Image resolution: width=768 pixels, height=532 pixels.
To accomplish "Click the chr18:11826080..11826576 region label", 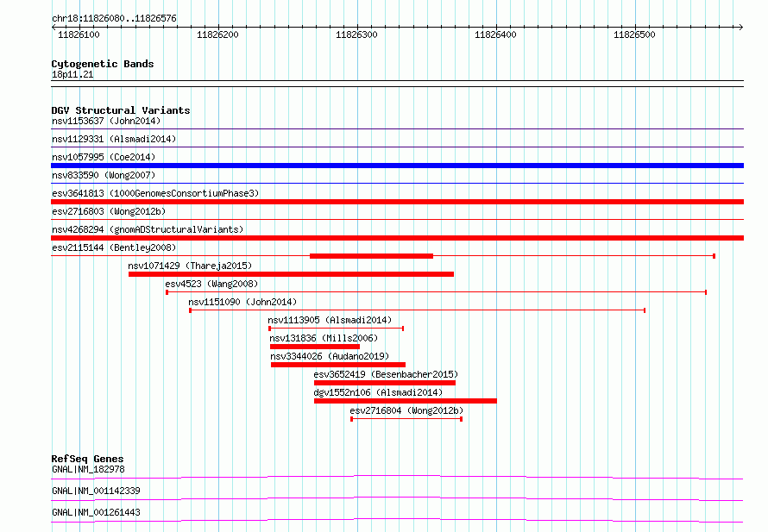I will (114, 18).
